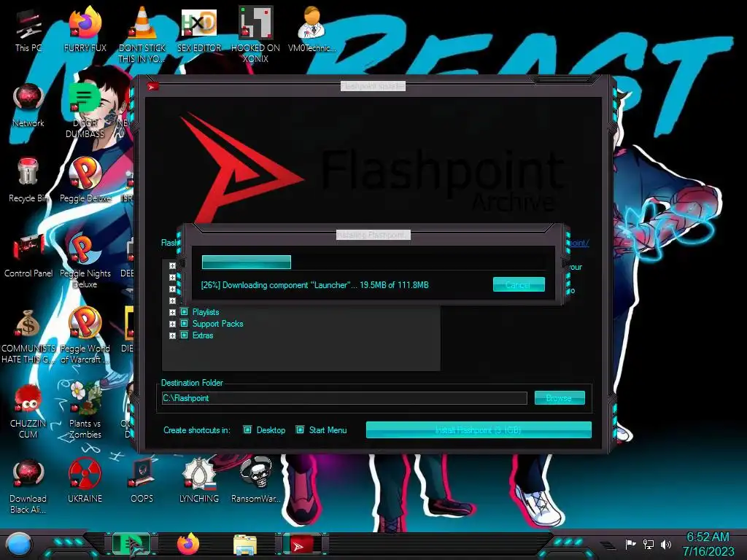
Task: Open the Recycle Bin desktop icon
Action: tap(28, 180)
